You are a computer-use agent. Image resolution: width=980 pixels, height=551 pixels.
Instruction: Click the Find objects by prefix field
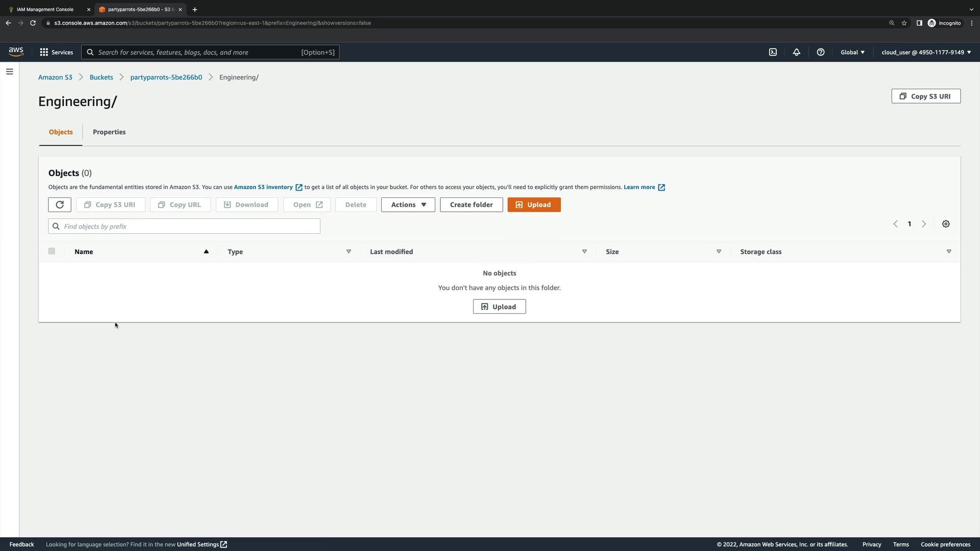tap(189, 227)
